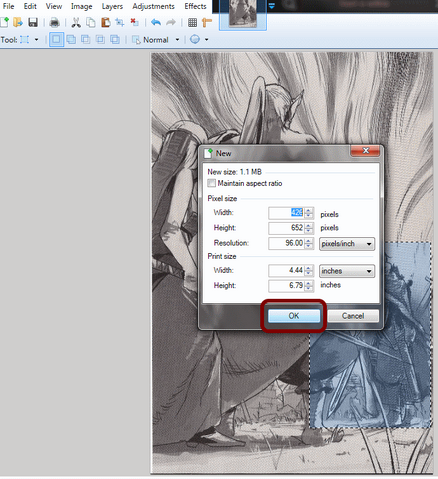
Task: Select the Invert (xor) selection mode icon
Action: point(115,39)
